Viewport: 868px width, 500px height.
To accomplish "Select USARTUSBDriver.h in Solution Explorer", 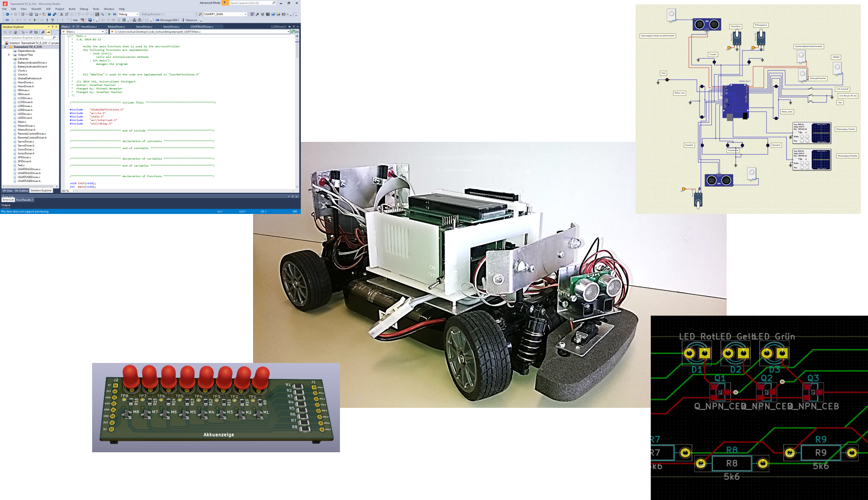I will 29,181.
